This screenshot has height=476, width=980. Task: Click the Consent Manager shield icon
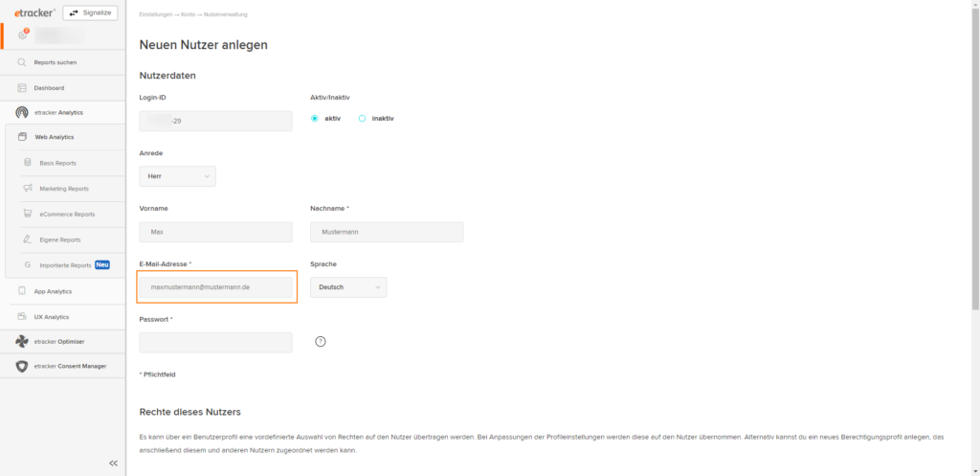(x=22, y=366)
